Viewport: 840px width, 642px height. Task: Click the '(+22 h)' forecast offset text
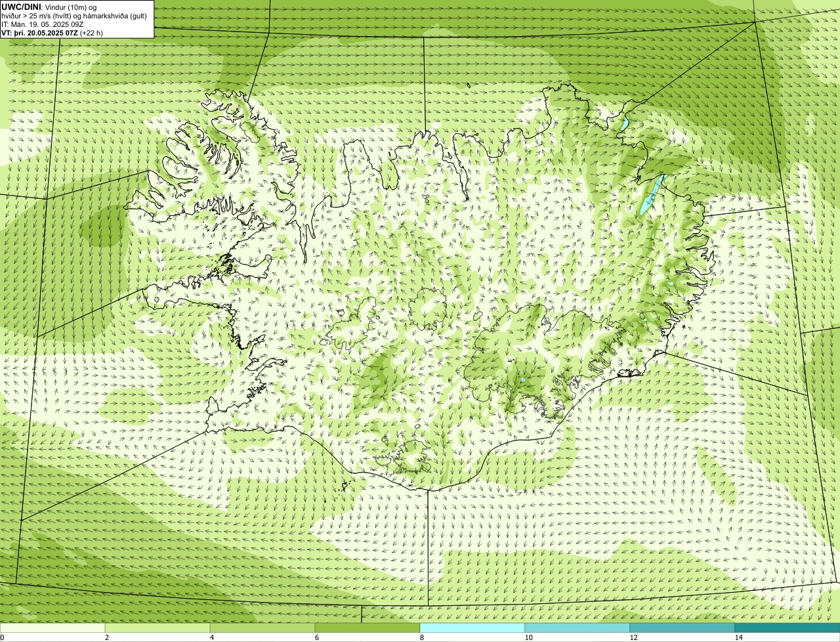click(x=91, y=33)
